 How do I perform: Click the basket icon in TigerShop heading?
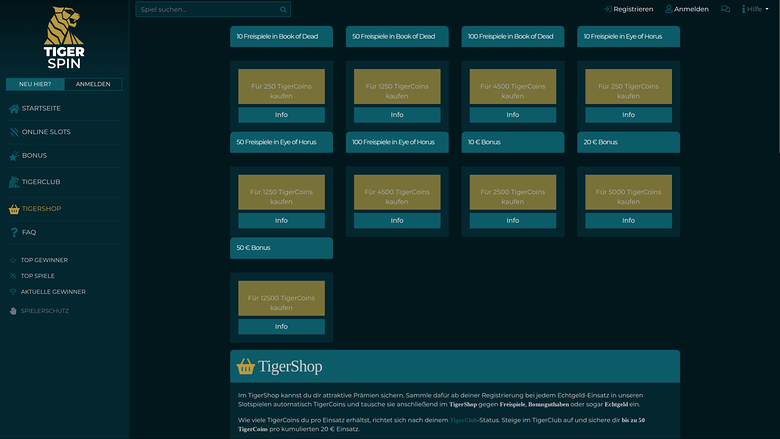pyautogui.click(x=246, y=366)
